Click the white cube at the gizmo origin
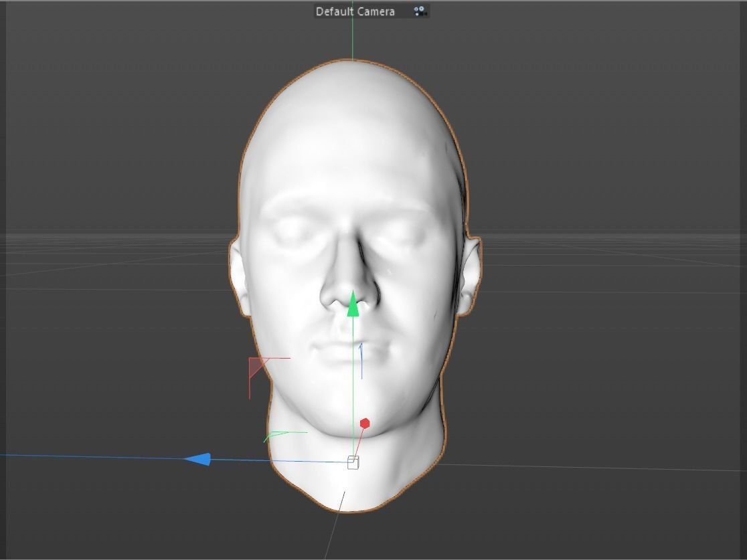The width and height of the screenshot is (747, 560). click(x=353, y=462)
